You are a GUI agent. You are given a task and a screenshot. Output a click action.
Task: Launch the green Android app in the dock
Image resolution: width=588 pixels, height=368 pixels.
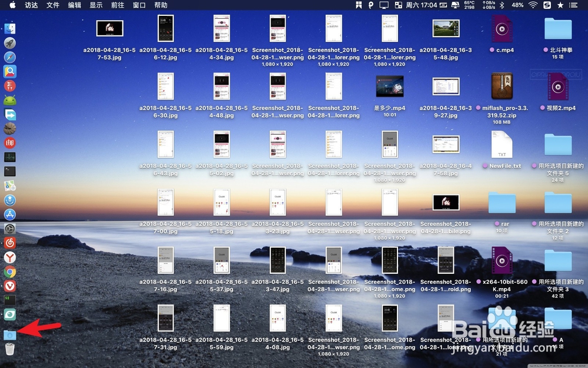(10, 100)
